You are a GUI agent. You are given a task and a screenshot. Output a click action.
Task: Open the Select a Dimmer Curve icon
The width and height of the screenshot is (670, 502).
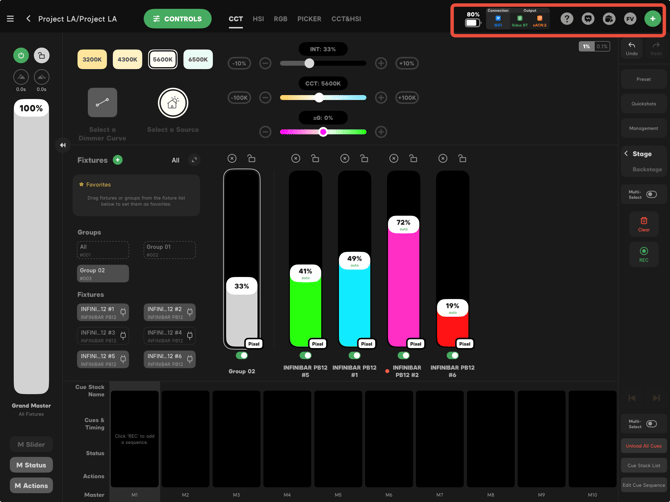(x=102, y=103)
